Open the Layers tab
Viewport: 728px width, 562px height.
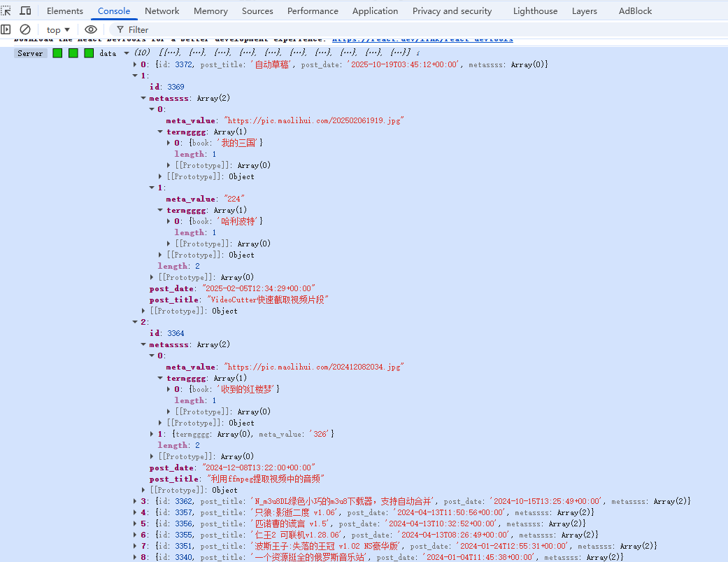[585, 10]
